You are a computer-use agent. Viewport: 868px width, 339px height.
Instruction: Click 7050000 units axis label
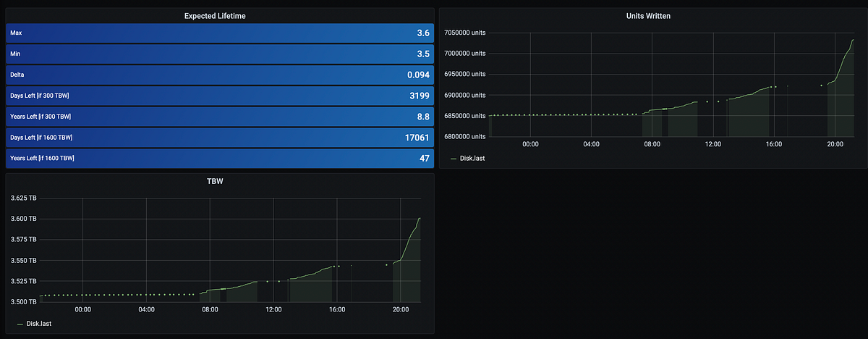click(x=464, y=33)
